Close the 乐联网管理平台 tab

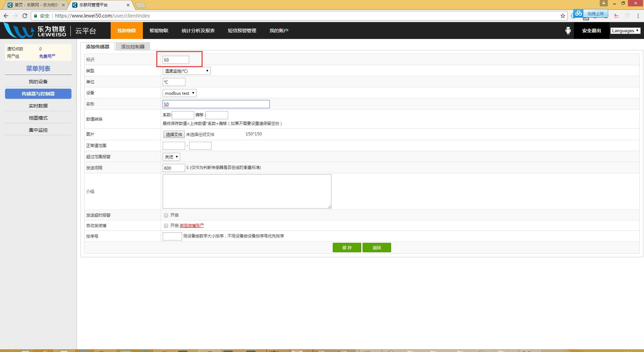[x=128, y=5]
